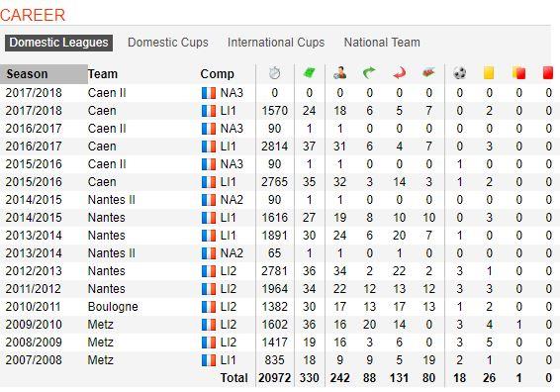Viewport: 560px width, 392px height.
Task: Click the substitutes bench icon
Action: pyautogui.click(x=429, y=73)
